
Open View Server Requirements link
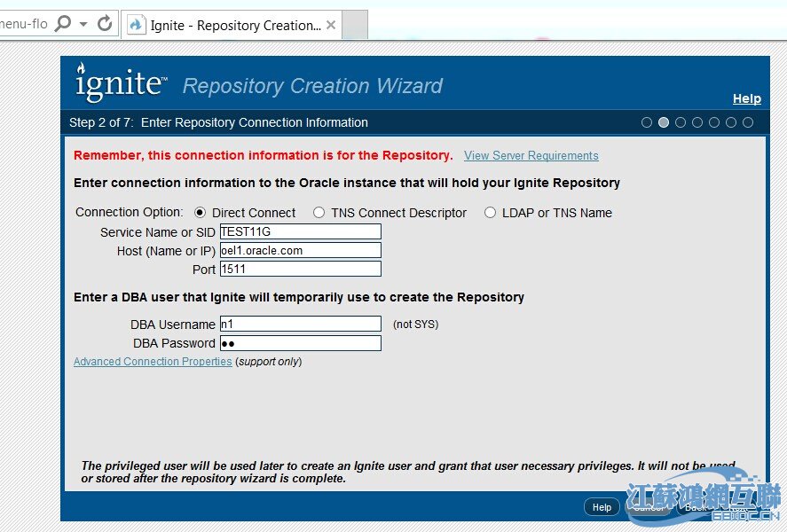[531, 155]
